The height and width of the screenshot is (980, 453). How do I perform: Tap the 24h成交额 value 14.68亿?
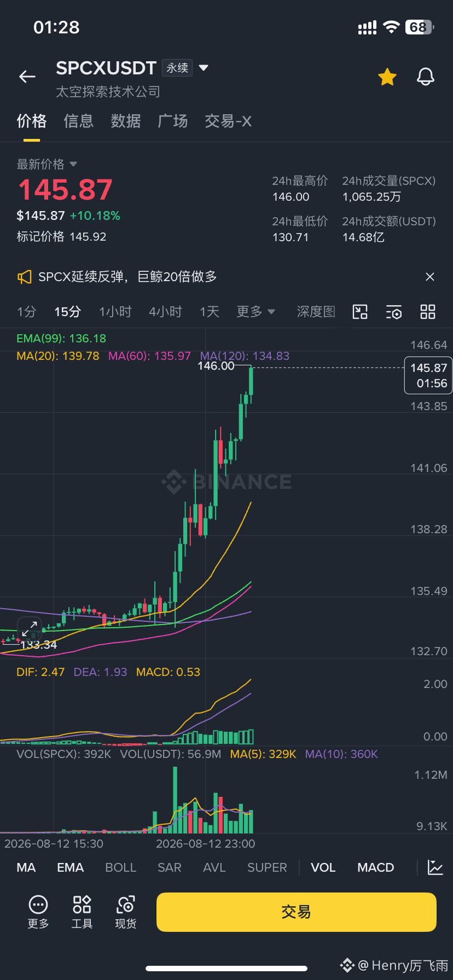pos(363,237)
